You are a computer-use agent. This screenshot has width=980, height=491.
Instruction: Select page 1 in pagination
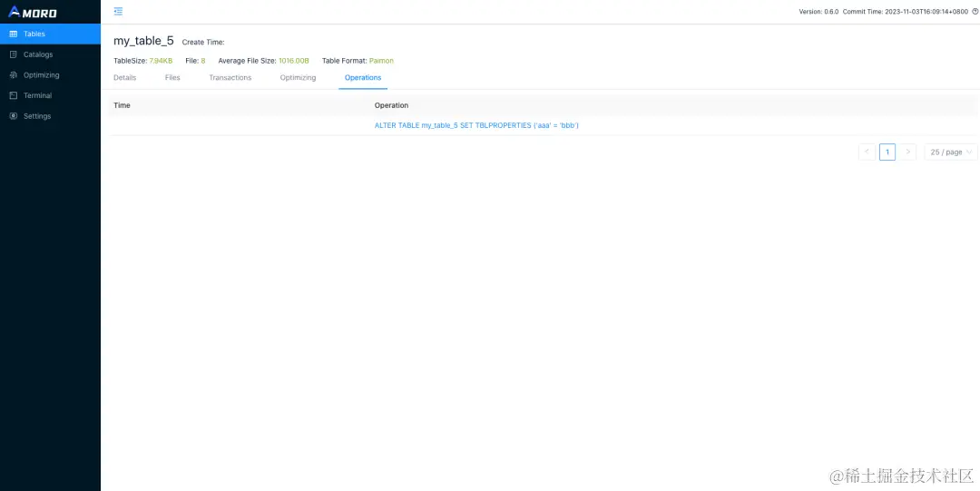click(887, 152)
